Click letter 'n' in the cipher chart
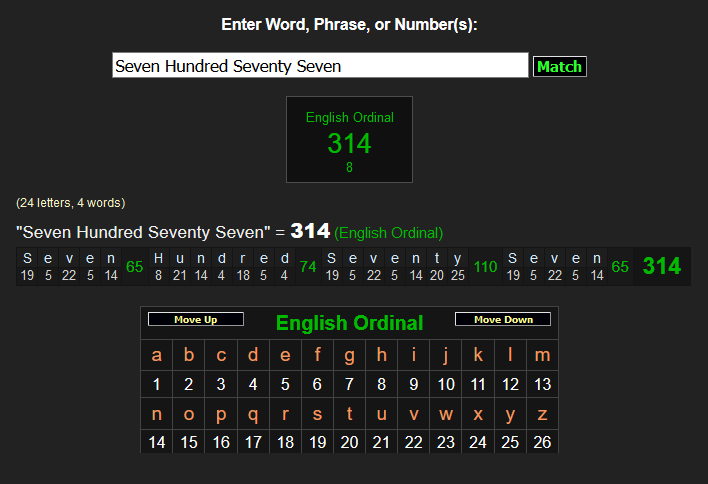The height and width of the screenshot is (484, 708). (x=156, y=414)
